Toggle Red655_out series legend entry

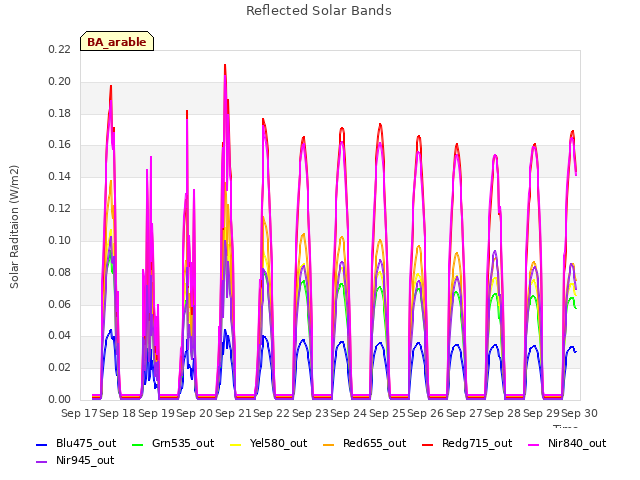coord(364,443)
